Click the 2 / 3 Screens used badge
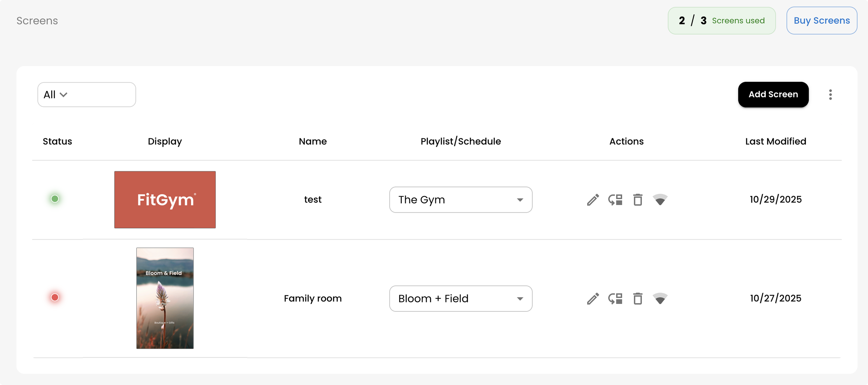Viewport: 868px width, 385px height. coord(722,20)
